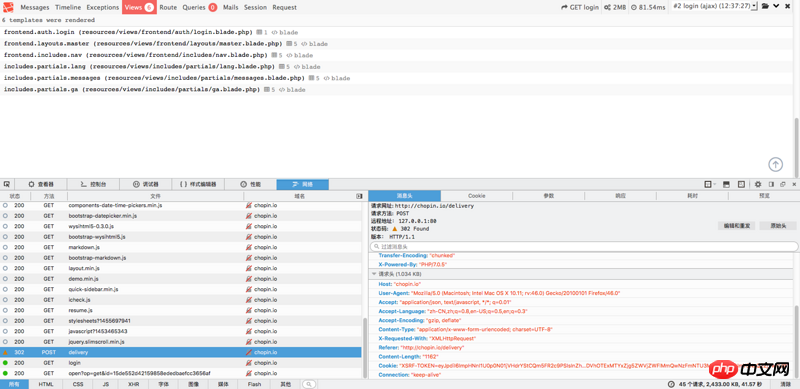The width and height of the screenshot is (800, 389).
Task: Select the GET login request row
Action: click(x=181, y=363)
